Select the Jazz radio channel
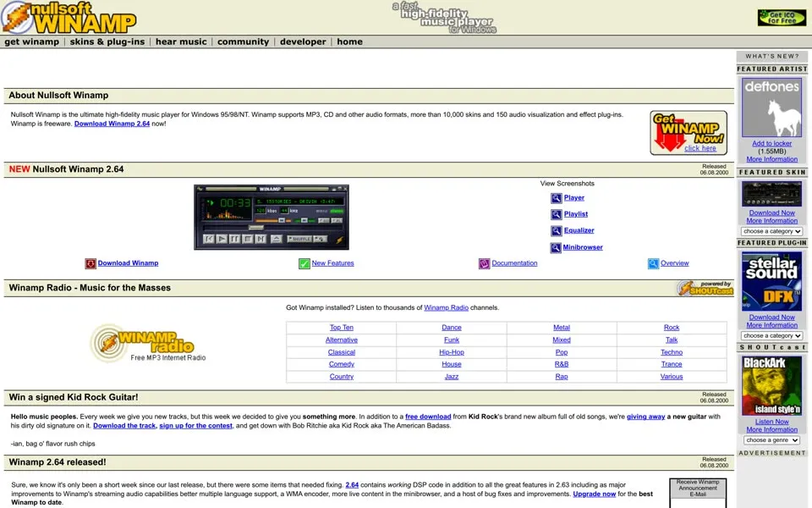This screenshot has height=508, width=812. point(452,377)
